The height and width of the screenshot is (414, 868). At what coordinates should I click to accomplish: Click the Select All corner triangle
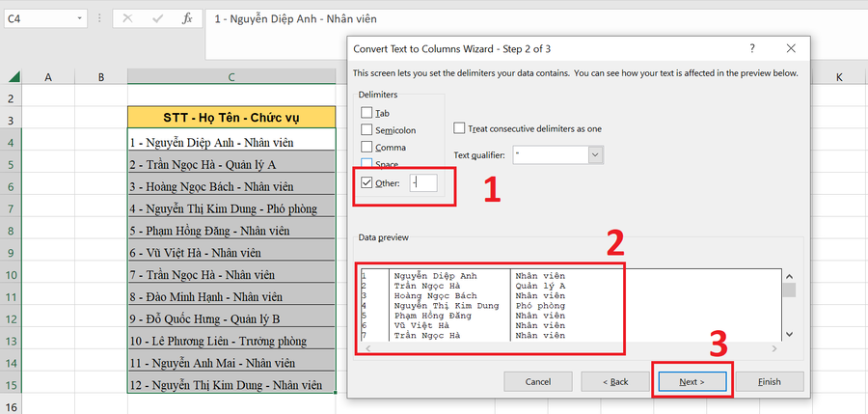tap(14, 76)
